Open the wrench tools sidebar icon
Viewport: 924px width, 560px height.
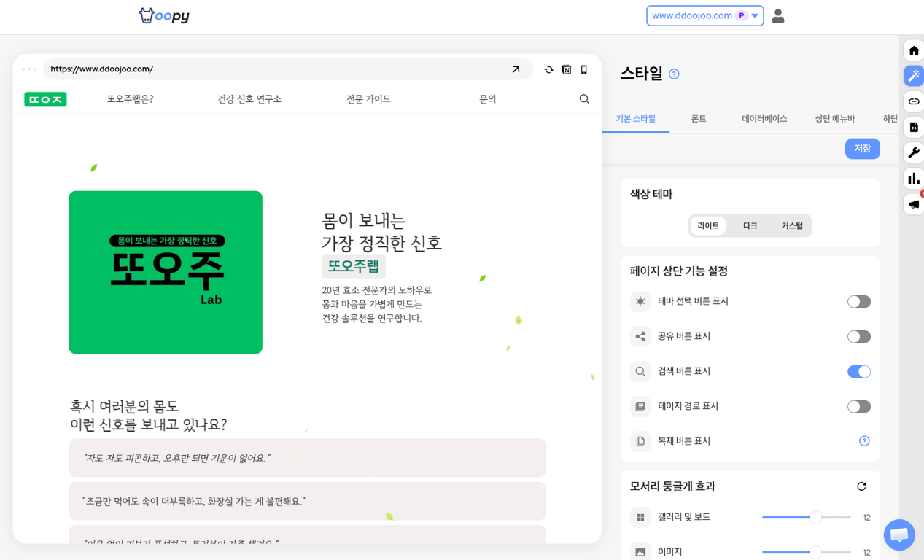[913, 152]
